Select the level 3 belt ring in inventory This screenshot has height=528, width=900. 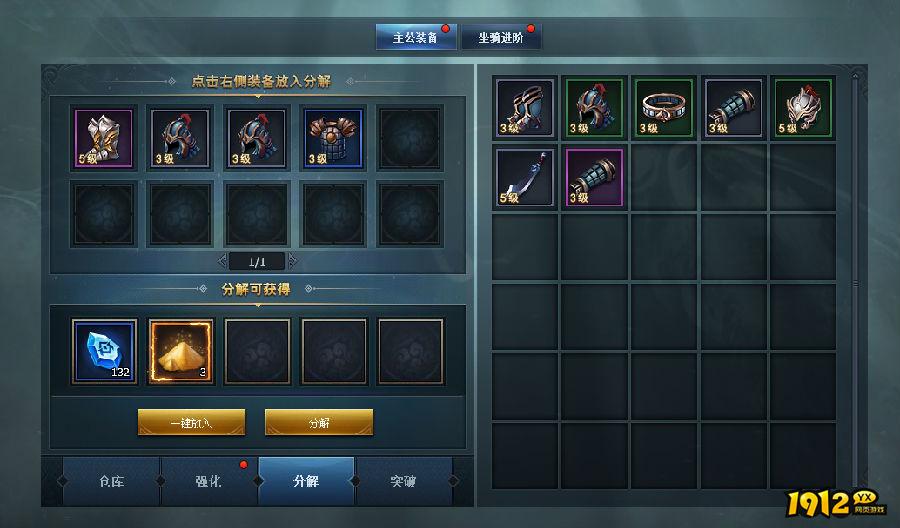tap(664, 108)
